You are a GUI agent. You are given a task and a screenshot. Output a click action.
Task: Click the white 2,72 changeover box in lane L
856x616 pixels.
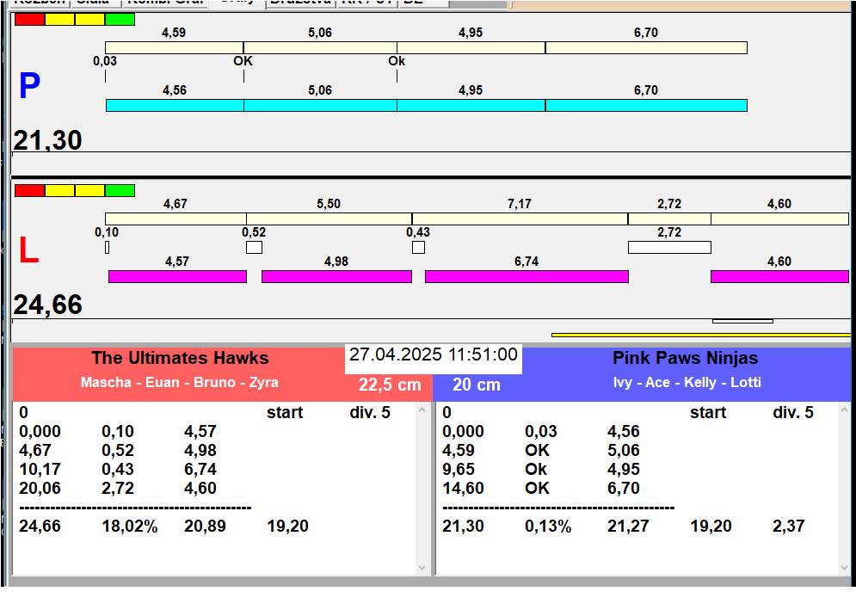point(668,248)
